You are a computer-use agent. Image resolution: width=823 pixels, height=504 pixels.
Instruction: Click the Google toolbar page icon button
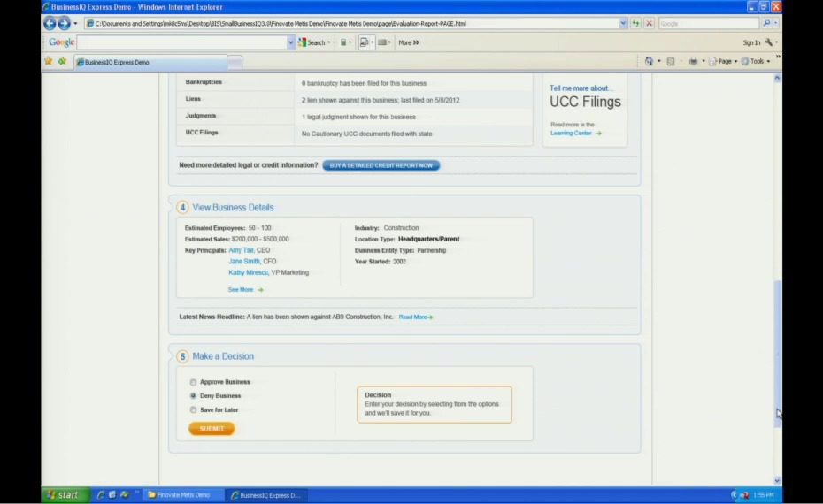[365, 42]
